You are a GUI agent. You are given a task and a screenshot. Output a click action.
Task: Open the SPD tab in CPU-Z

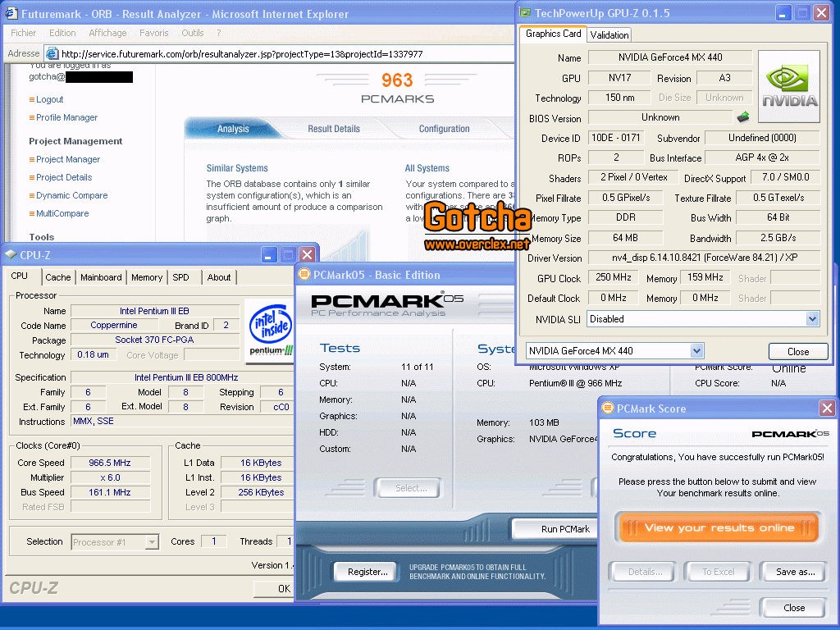tap(180, 277)
